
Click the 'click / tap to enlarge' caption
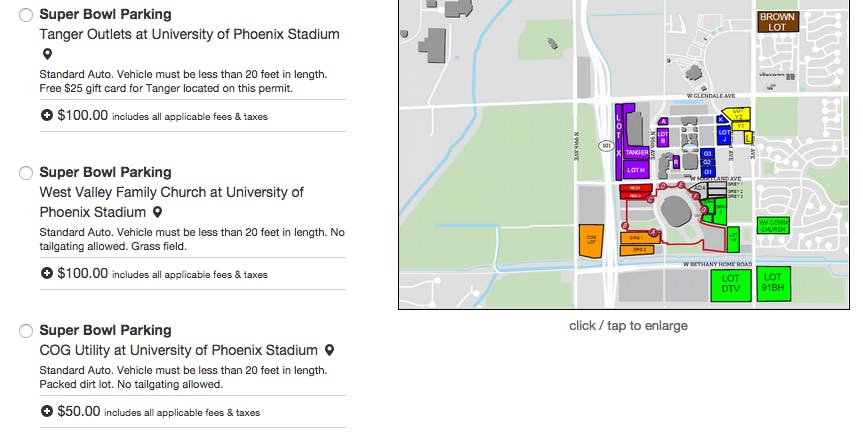click(x=628, y=326)
